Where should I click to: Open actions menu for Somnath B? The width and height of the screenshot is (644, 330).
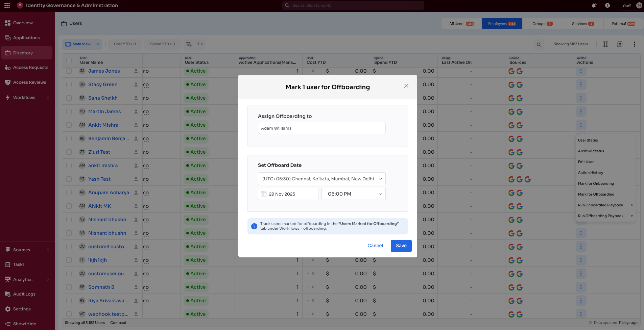point(581,287)
